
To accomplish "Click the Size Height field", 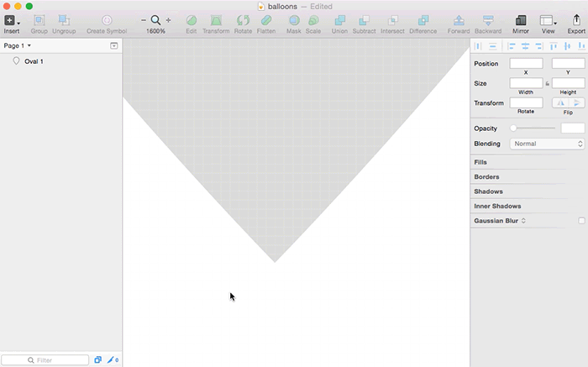I will coord(568,83).
